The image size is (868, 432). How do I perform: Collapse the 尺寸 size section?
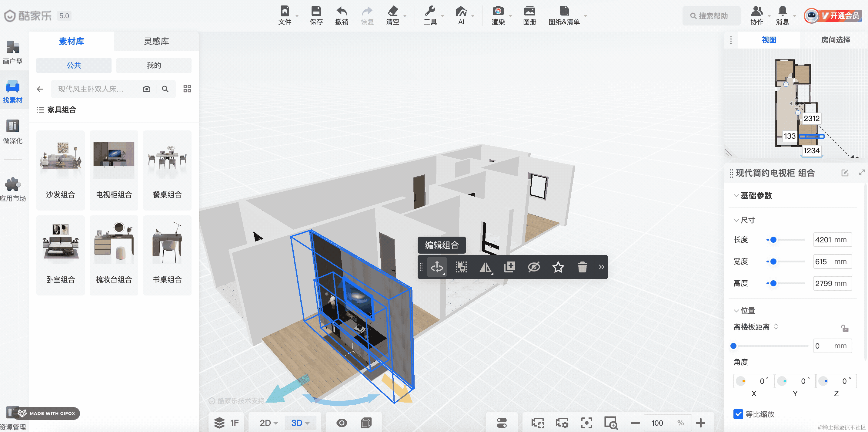[736, 220]
